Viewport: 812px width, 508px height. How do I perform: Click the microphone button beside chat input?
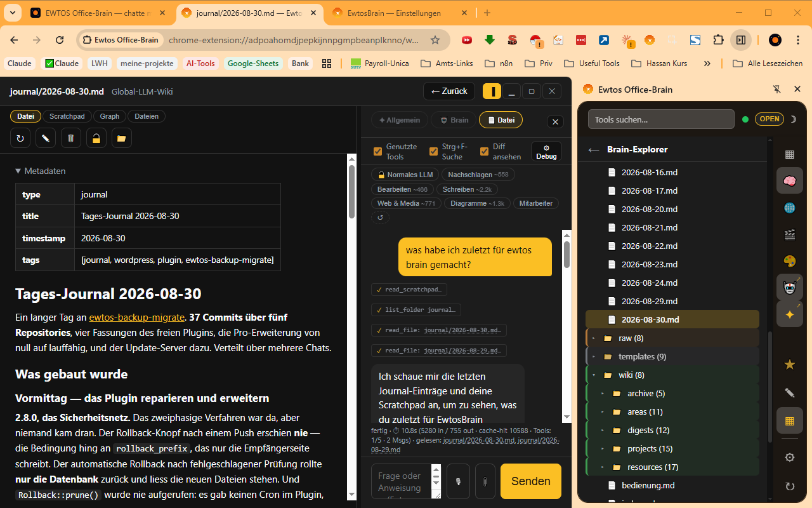(459, 481)
